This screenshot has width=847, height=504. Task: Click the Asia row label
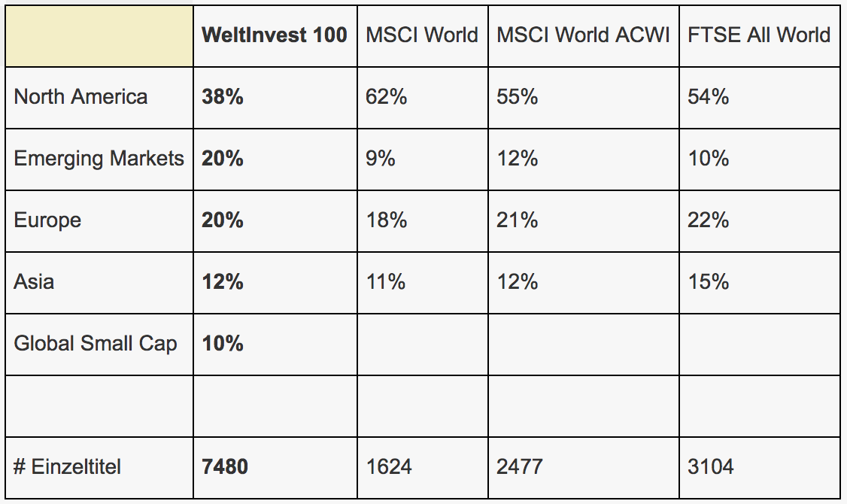(35, 282)
